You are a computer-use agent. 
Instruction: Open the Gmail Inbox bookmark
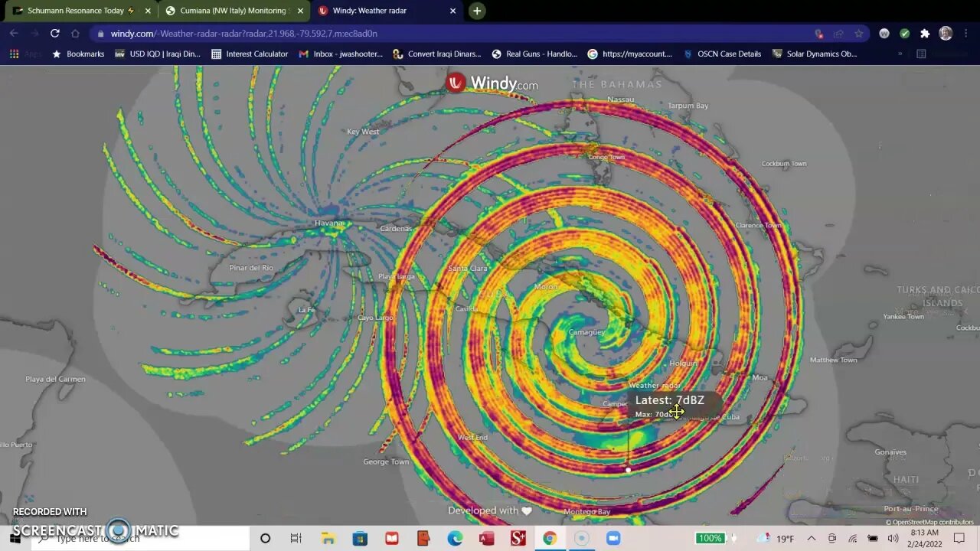coord(341,54)
